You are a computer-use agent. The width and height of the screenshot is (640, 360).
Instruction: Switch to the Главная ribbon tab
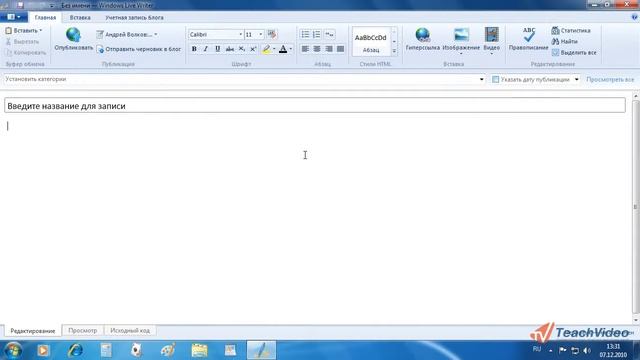coord(45,18)
